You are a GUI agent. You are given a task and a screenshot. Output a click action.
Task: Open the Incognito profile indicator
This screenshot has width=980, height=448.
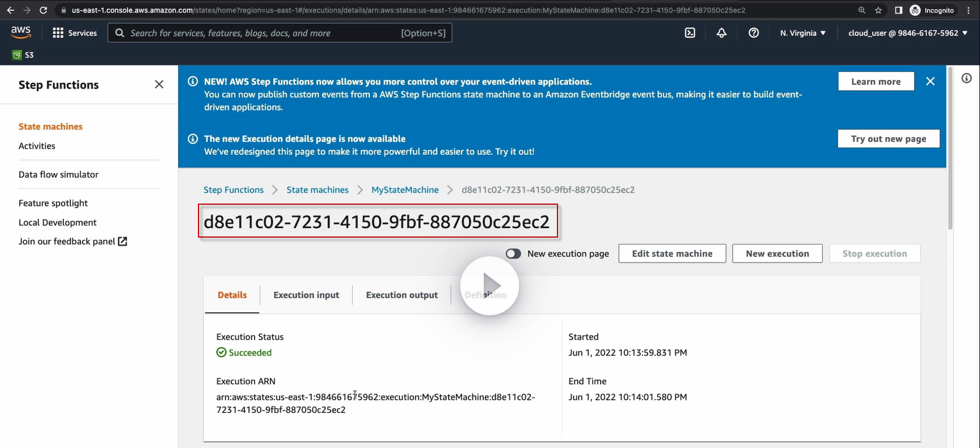pyautogui.click(x=932, y=10)
